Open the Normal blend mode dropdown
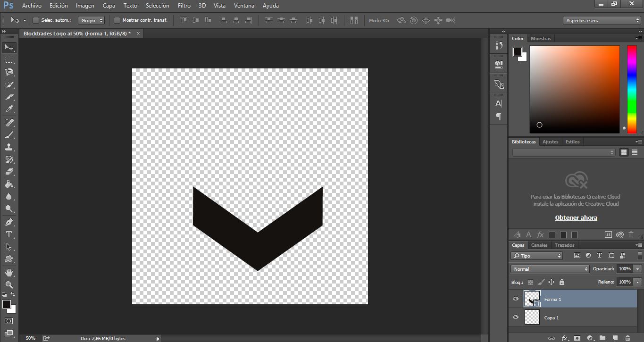Image resolution: width=644 pixels, height=342 pixels. [550, 269]
